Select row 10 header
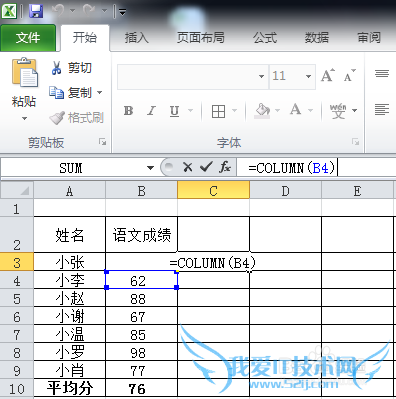 pos(17,389)
